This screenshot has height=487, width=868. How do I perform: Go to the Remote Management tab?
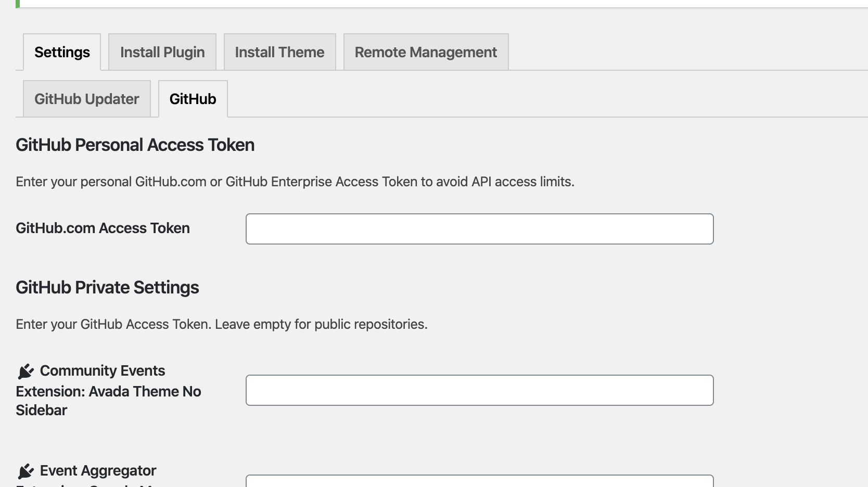click(x=426, y=52)
